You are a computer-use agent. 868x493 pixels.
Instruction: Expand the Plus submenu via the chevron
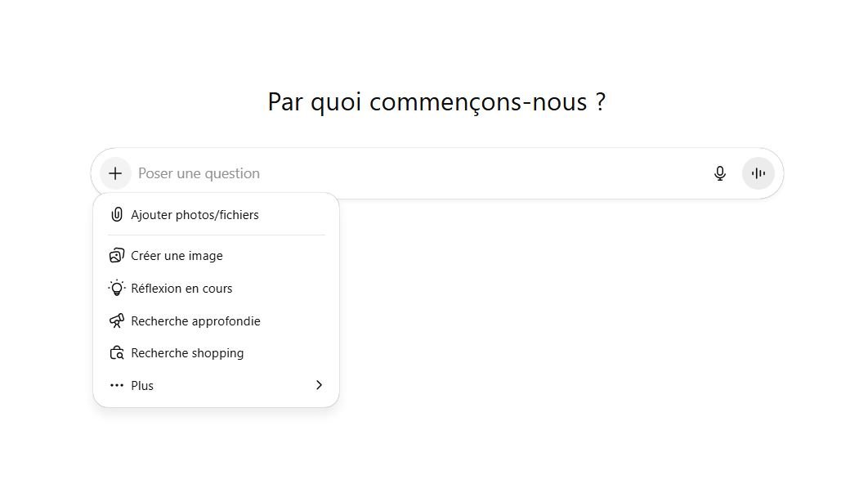(x=319, y=385)
